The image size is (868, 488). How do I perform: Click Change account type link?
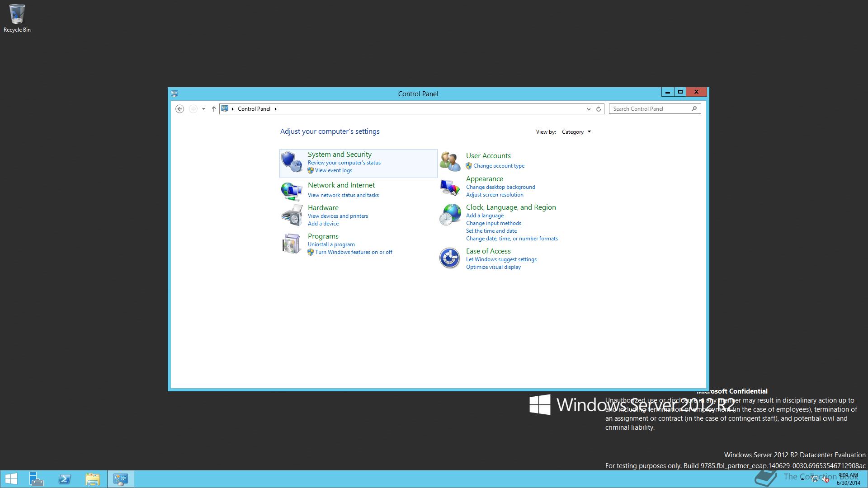(499, 166)
